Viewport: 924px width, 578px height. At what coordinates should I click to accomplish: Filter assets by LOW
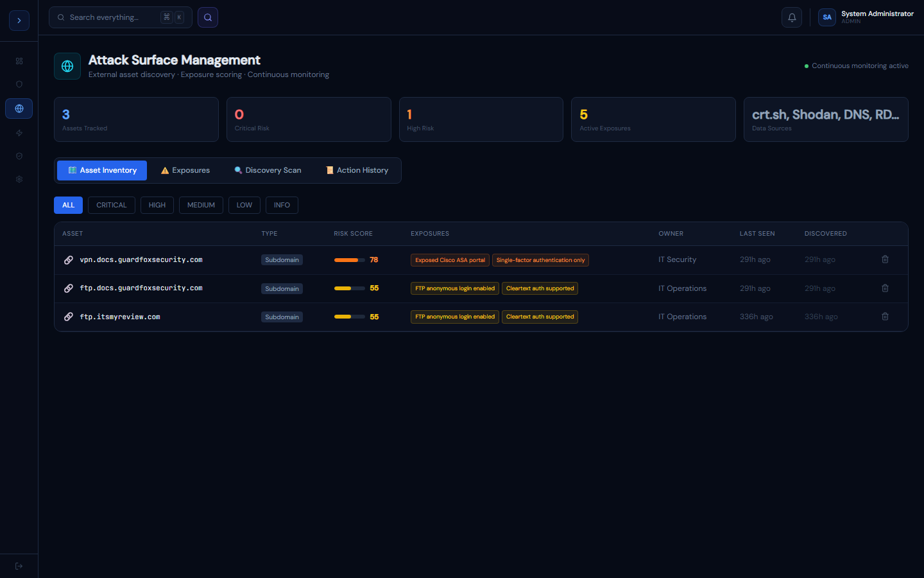tap(244, 205)
